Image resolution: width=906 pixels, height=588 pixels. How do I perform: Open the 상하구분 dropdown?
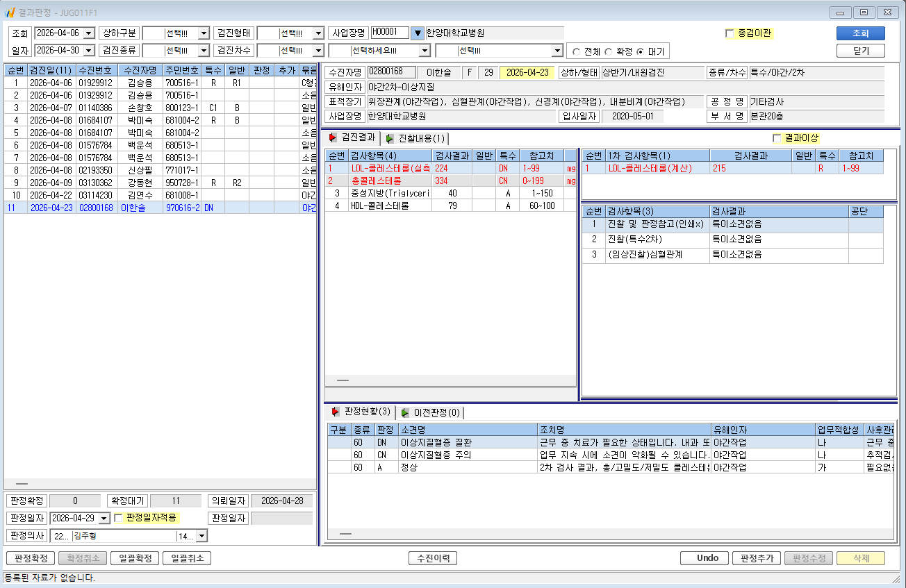point(204,33)
